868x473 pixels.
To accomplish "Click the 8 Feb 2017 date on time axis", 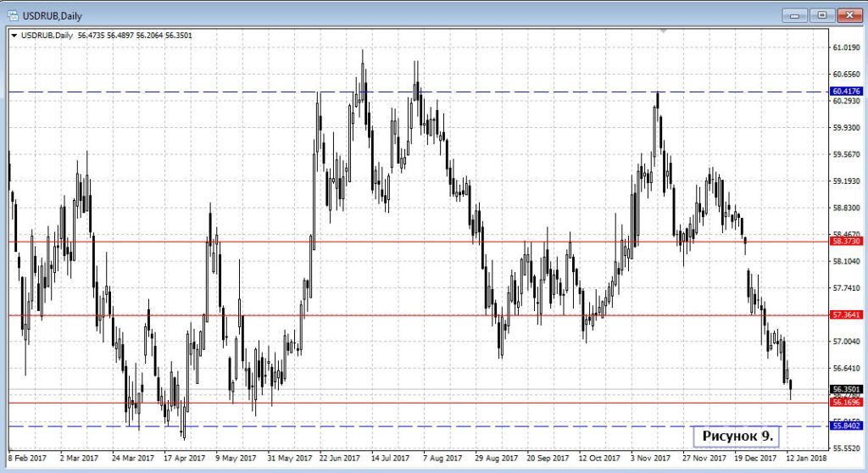I will pos(27,459).
